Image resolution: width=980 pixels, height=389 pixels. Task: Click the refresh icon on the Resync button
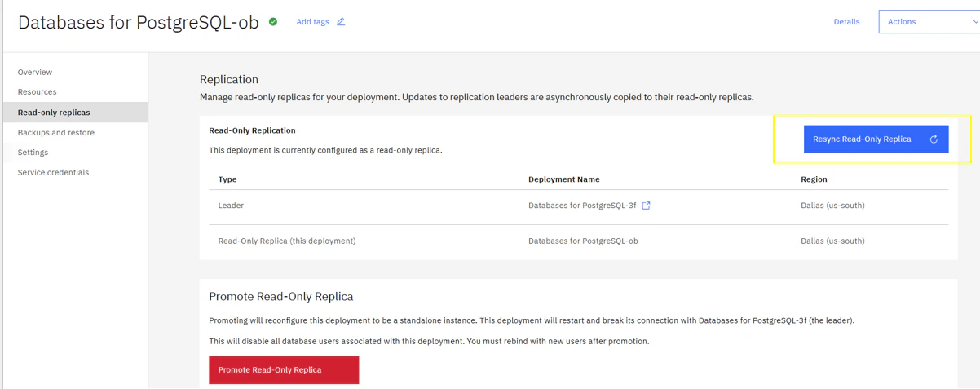tap(934, 139)
